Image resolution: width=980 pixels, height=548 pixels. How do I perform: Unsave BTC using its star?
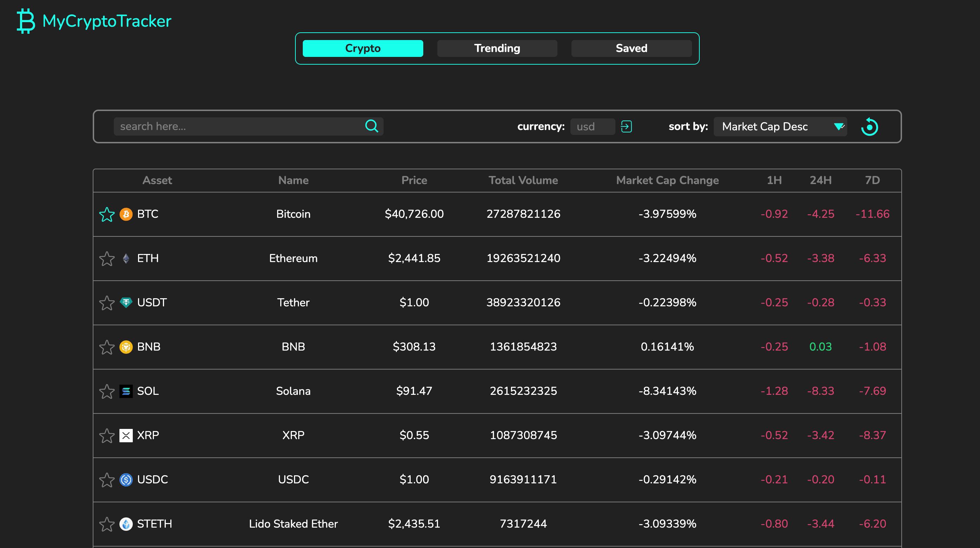click(x=107, y=214)
